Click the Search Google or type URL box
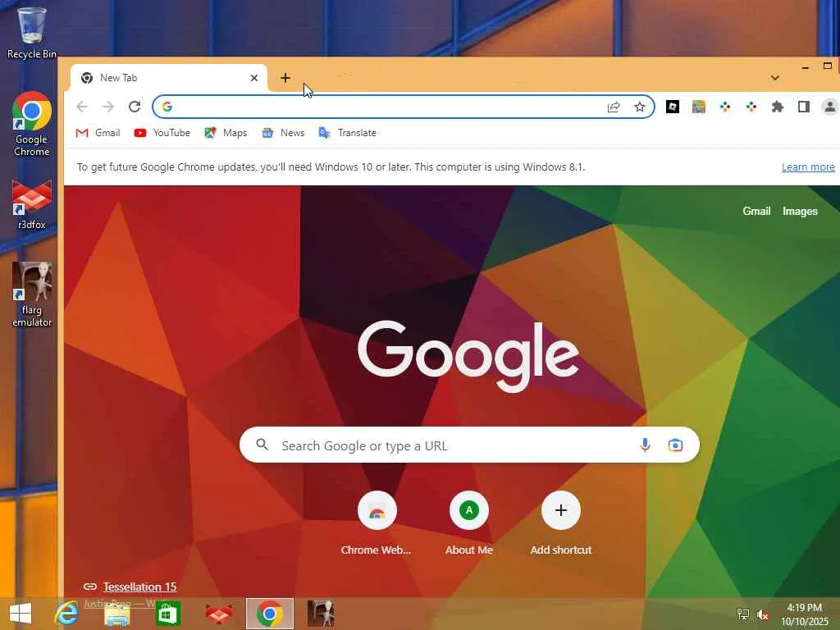The image size is (840, 630). (x=469, y=445)
